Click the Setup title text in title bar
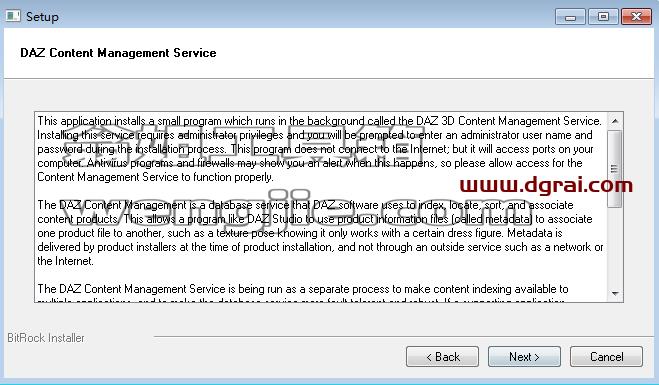Viewport: 659px width, 385px height. 42,17
